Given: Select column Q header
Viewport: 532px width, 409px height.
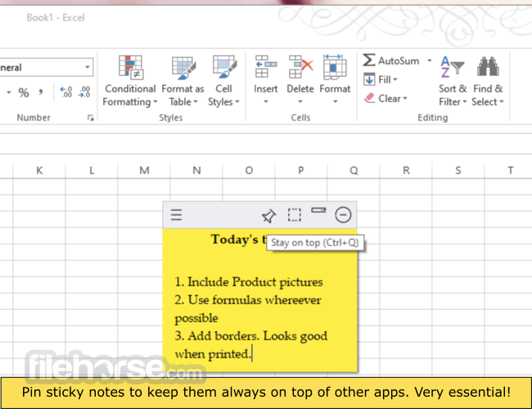Looking at the screenshot, I should tap(354, 170).
